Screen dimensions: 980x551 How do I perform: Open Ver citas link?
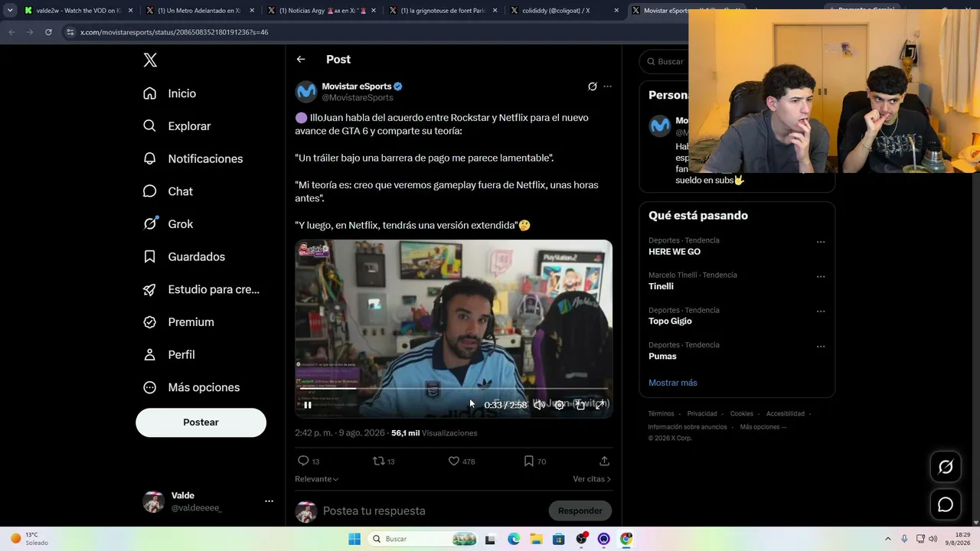(x=592, y=479)
